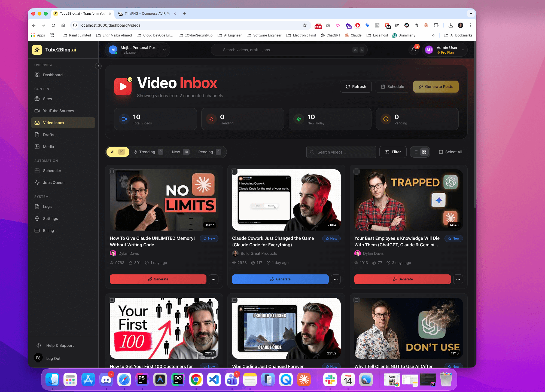545x392 pixels.
Task: Switch to grid view layout icon
Action: pos(424,152)
